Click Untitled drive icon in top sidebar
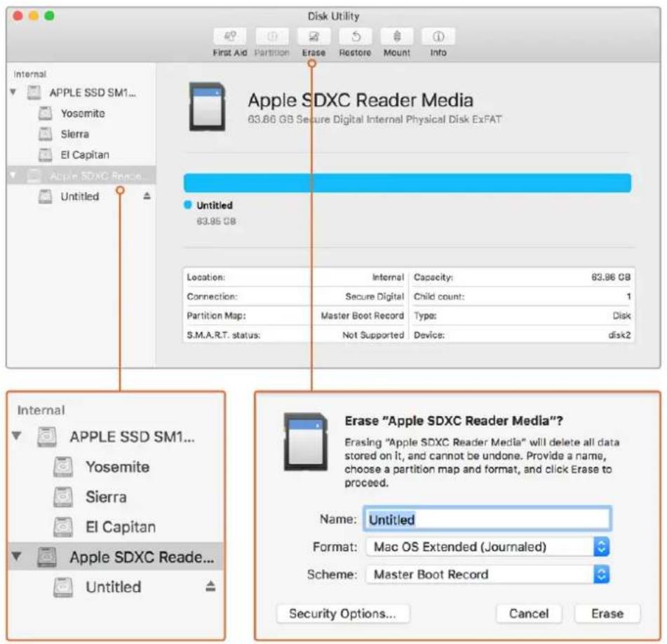This screenshot has width=667, height=644. (45, 196)
